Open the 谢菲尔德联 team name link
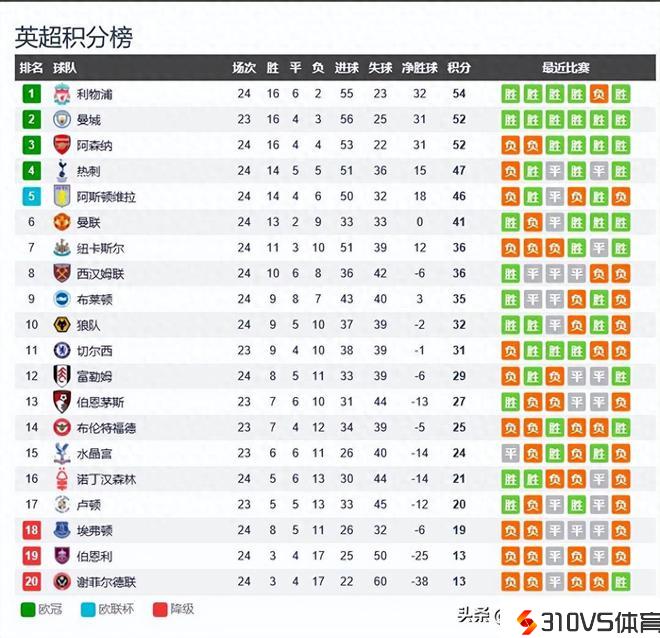 pyautogui.click(x=106, y=581)
